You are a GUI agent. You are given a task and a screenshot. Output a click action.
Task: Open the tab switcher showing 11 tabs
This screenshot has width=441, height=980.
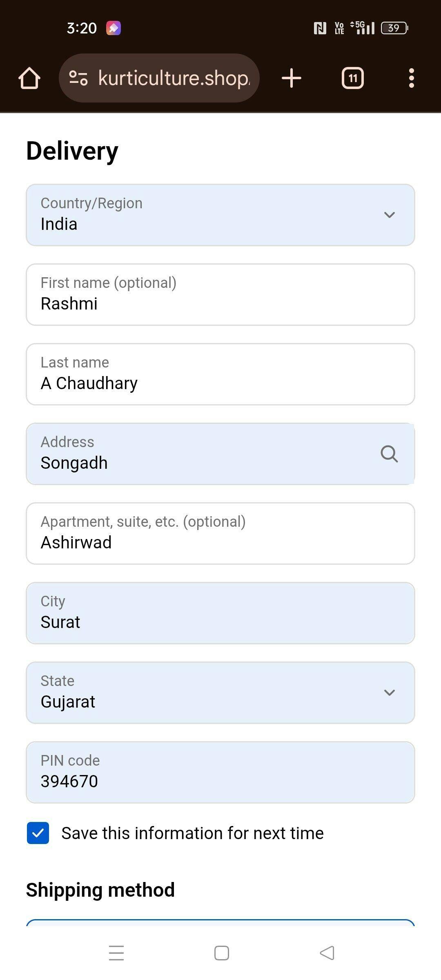click(352, 78)
